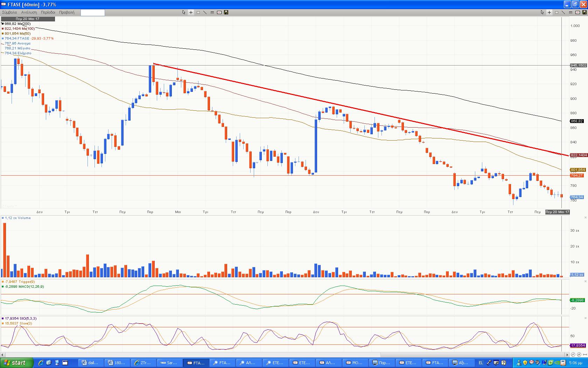Choose the rectangle tool in the right toolbar group
This screenshot has width=588, height=368.
(556, 12)
